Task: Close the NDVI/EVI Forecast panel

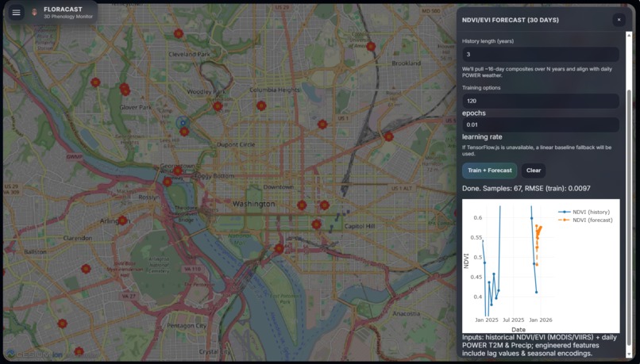Action: tap(619, 20)
